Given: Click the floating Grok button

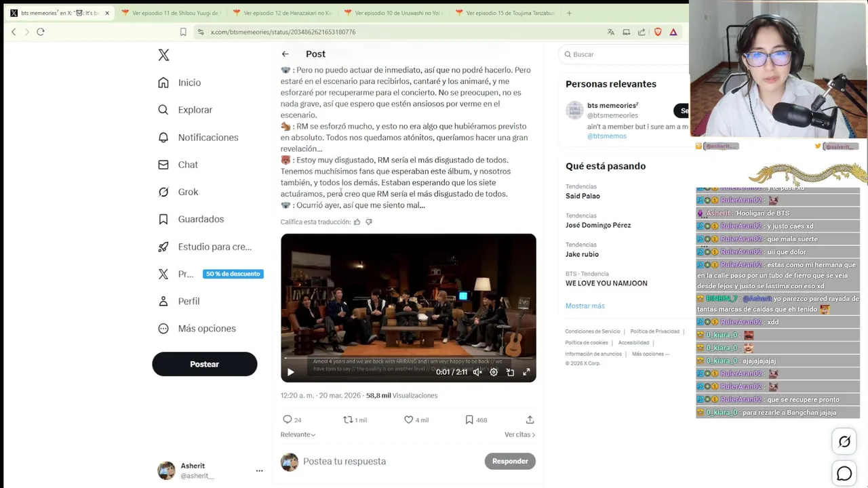Looking at the screenshot, I should tap(844, 442).
